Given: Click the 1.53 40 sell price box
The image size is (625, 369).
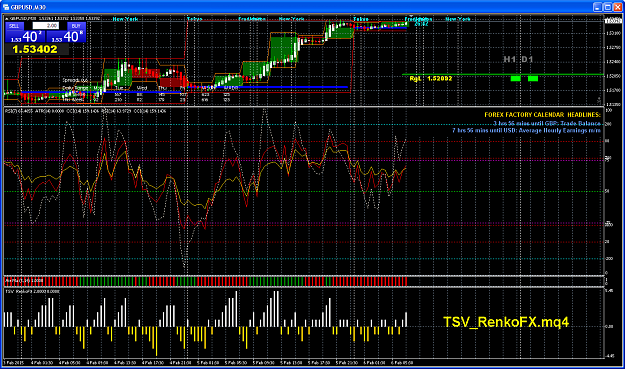Looking at the screenshot, I should (25, 37).
